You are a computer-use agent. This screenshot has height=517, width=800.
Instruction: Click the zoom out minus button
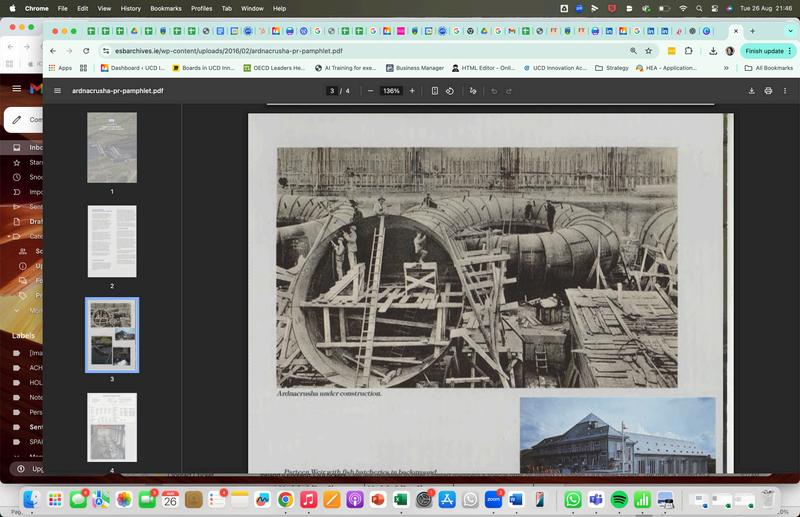[x=370, y=91]
